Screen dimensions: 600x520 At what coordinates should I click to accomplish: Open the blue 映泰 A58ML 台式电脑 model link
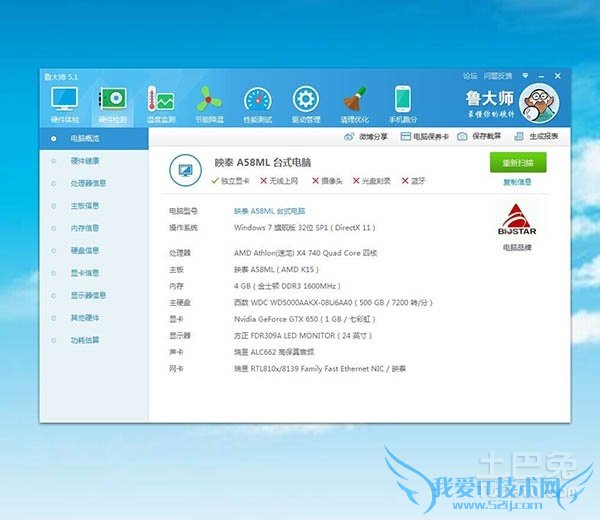(270, 211)
